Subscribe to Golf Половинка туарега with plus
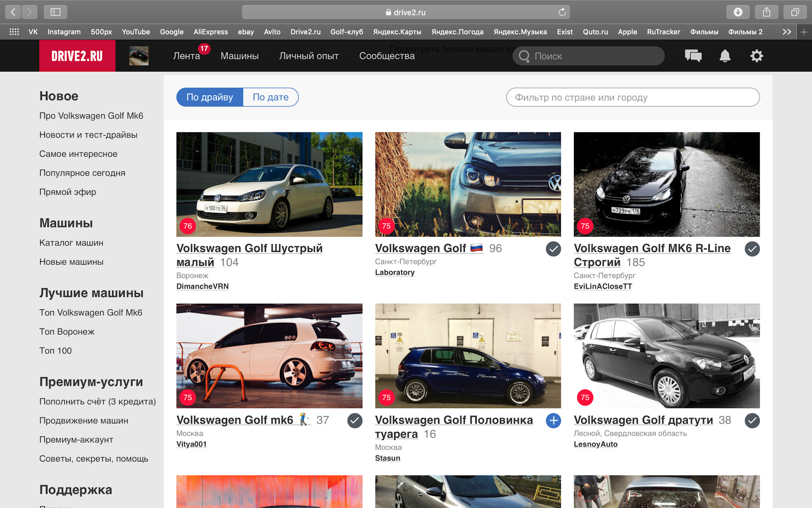 click(553, 421)
